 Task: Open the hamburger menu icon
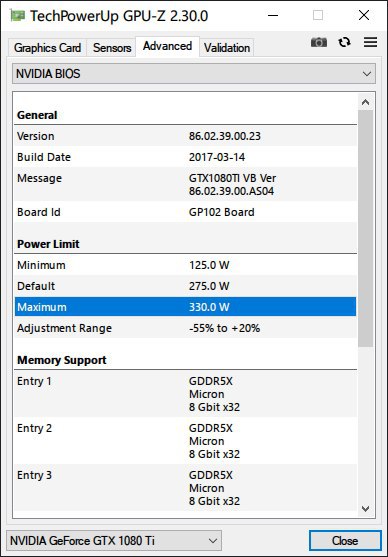(x=370, y=42)
